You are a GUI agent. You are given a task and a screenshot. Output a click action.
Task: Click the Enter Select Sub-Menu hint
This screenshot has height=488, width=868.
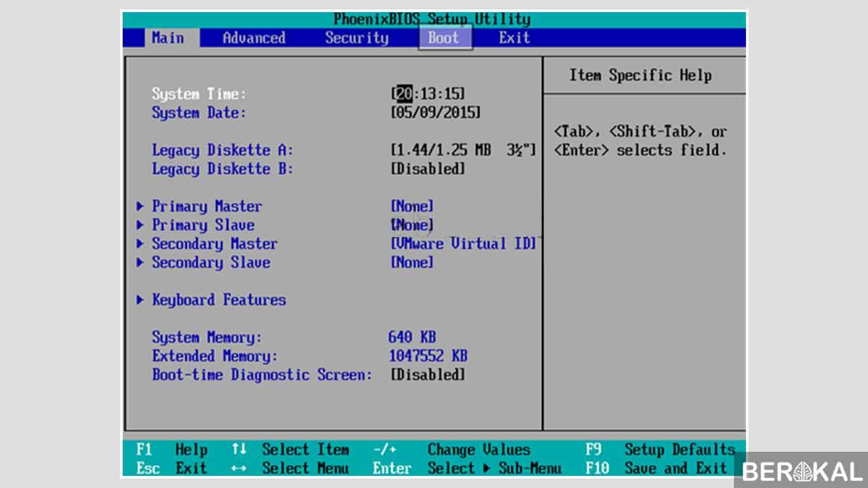pos(467,469)
